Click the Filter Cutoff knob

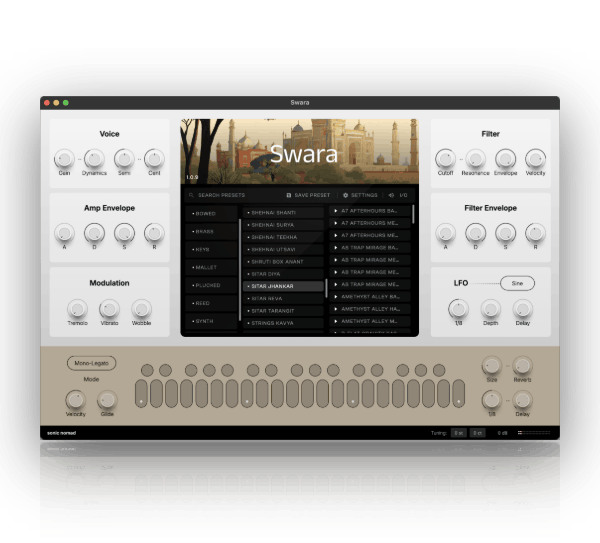[445, 159]
